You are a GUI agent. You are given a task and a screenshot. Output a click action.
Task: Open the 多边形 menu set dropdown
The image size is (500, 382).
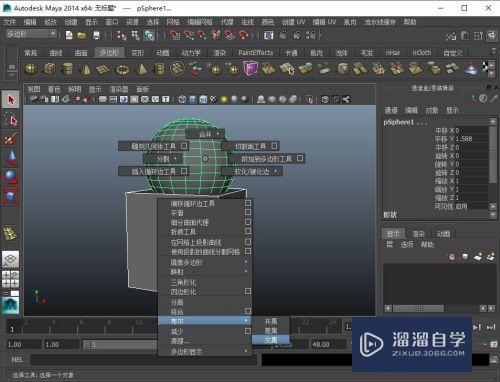pyautogui.click(x=32, y=34)
